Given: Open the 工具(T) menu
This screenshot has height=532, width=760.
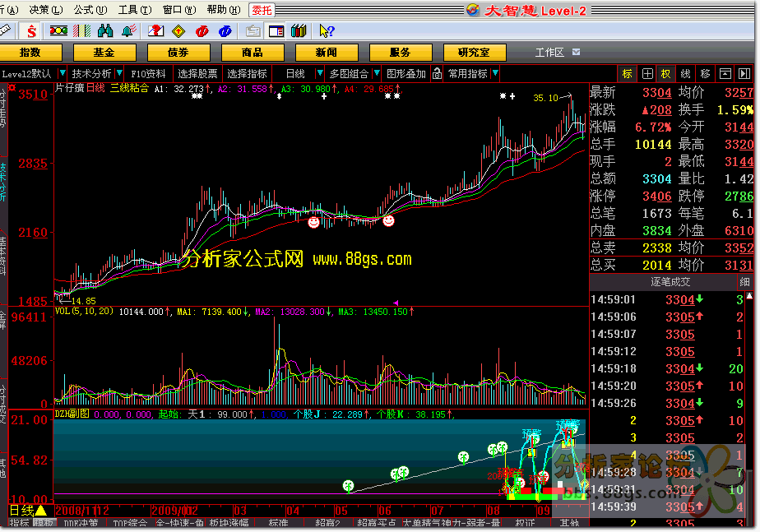Looking at the screenshot, I should [x=135, y=10].
